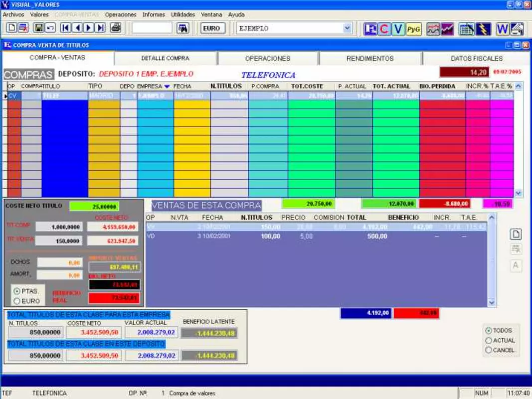
Task: Click the N.TITULOS header in purchases grid
Action: (x=226, y=86)
